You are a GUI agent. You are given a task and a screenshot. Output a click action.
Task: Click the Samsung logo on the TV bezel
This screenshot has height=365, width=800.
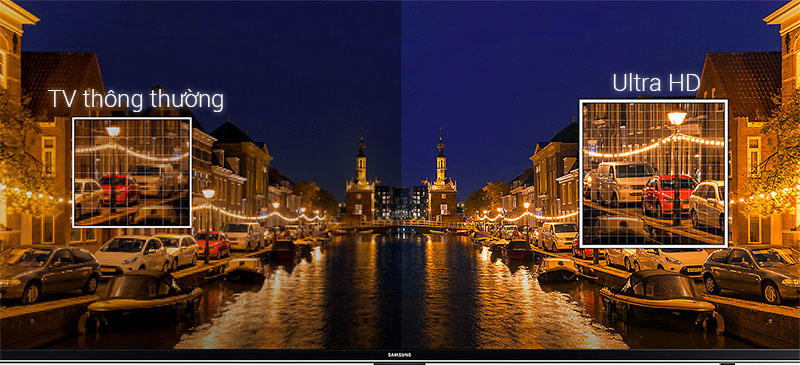click(400, 355)
